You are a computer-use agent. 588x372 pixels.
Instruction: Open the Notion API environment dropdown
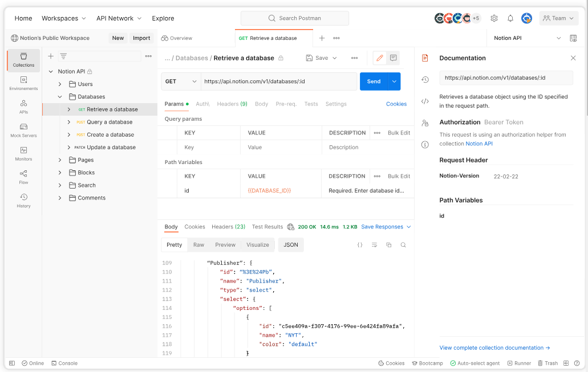(x=526, y=38)
